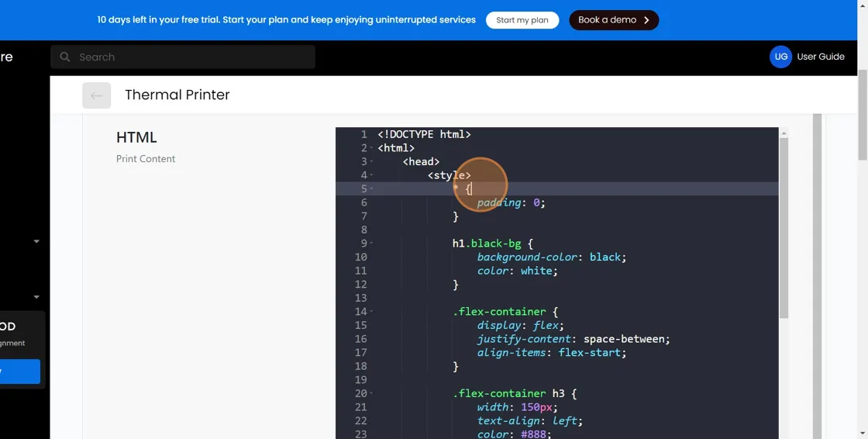Viewport: 868px width, 439px height.
Task: Click the 'display: flex;' code line
Action: tap(521, 325)
